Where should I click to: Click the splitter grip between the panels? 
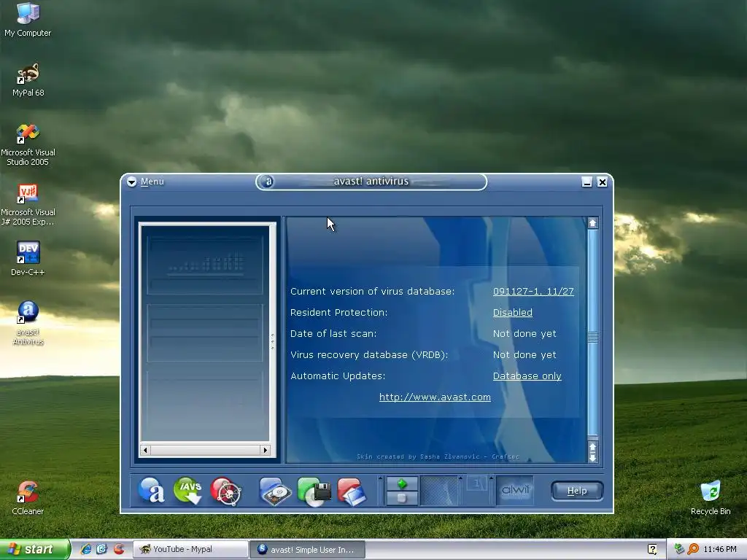(x=273, y=341)
